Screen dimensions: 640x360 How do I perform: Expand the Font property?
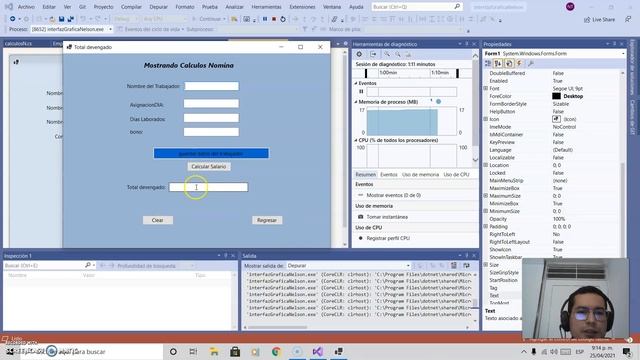pos(486,88)
